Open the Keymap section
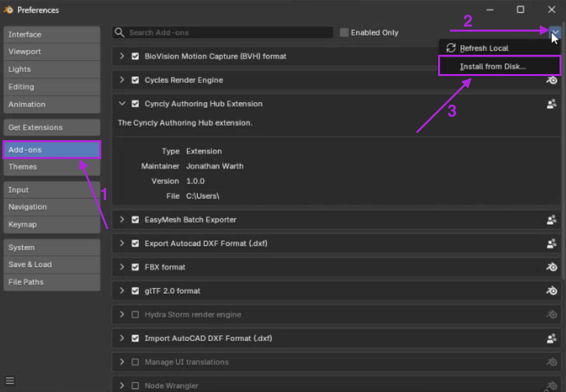This screenshot has width=566, height=392. 52,225
